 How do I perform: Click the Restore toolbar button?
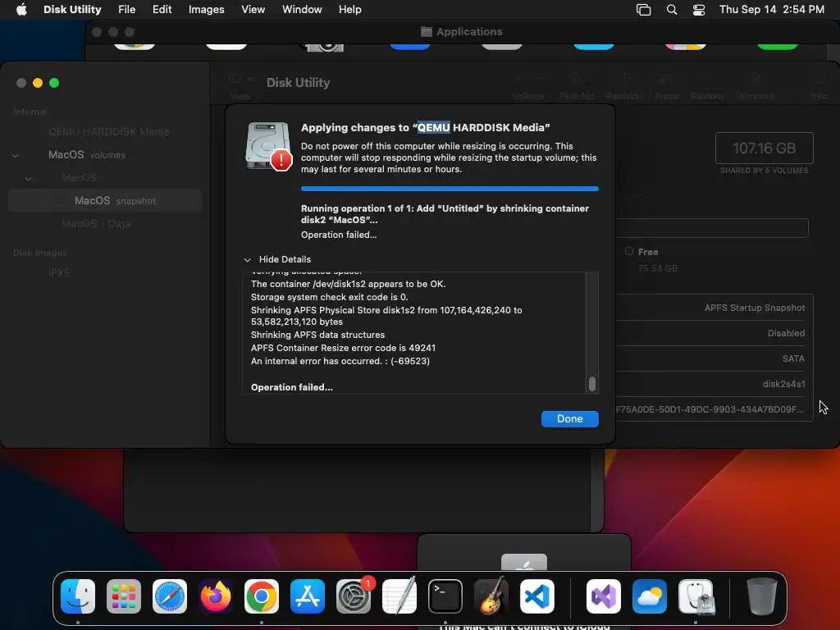coord(707,87)
